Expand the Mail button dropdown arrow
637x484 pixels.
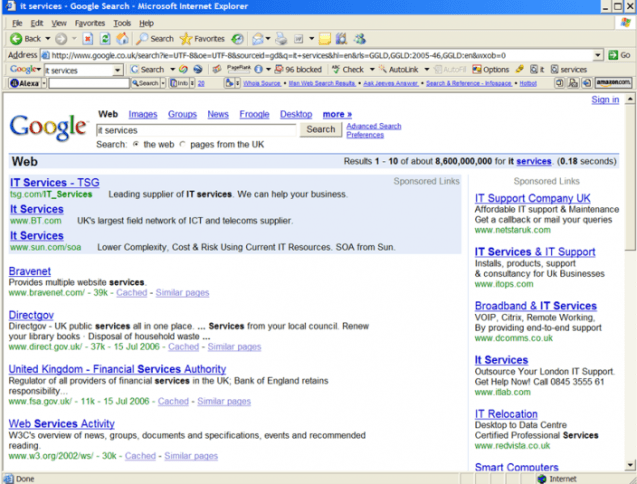pyautogui.click(x=268, y=39)
